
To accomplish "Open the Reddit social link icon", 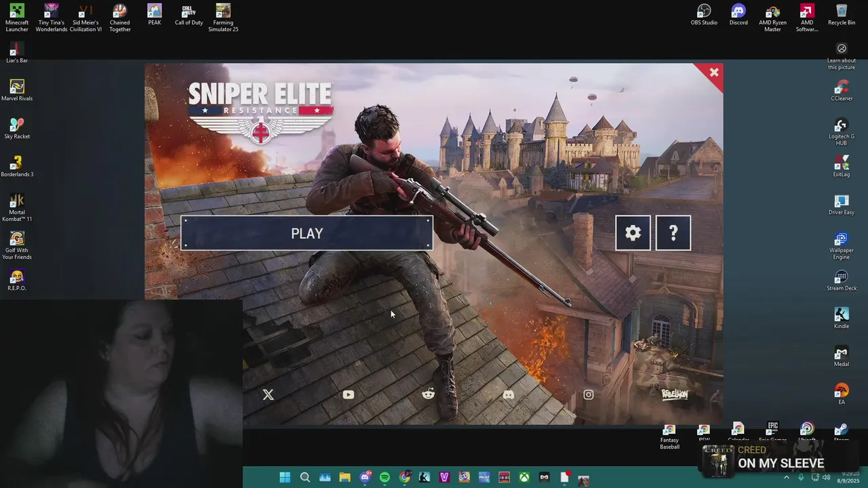I will point(428,394).
